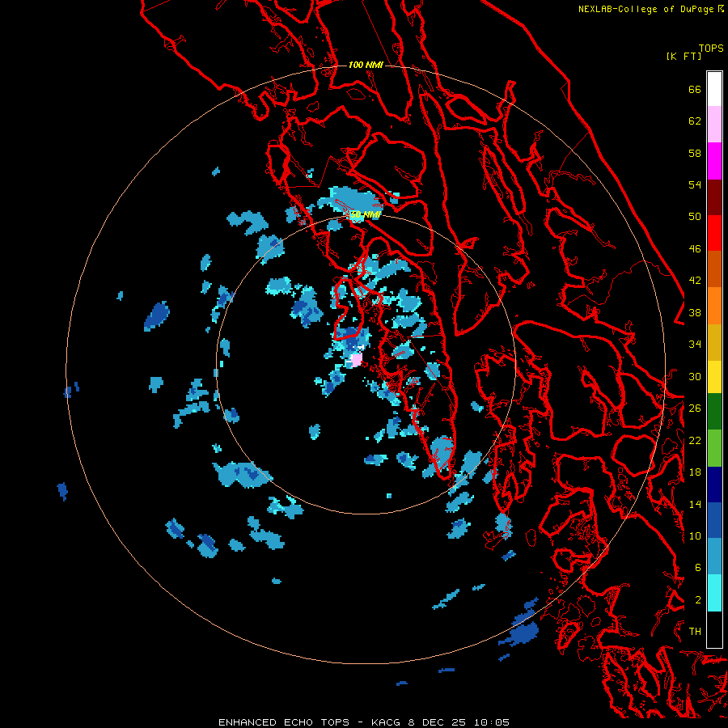The image size is (728, 728).
Task: Click the 58 legend value
Action: pos(695,153)
